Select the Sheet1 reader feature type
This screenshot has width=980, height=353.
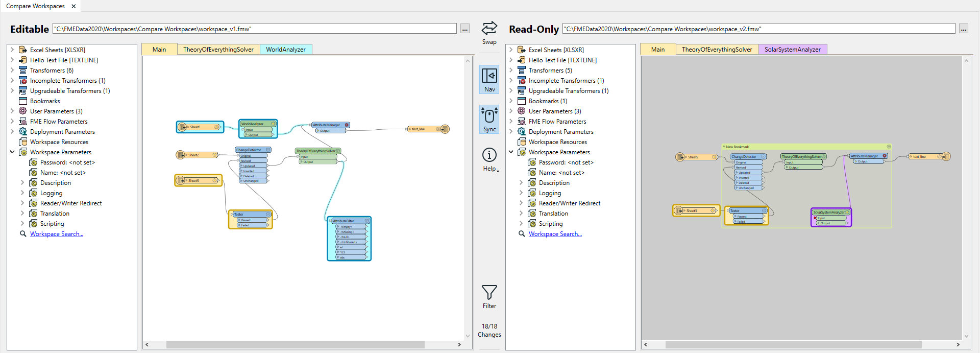click(x=200, y=127)
